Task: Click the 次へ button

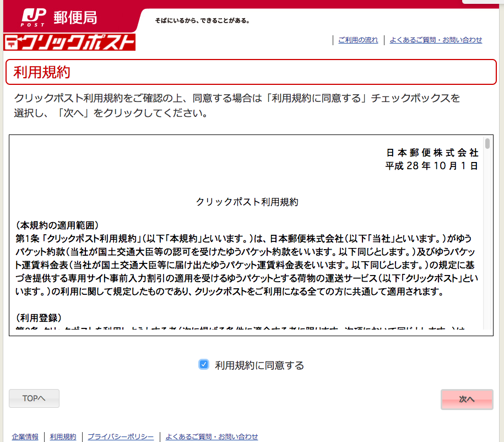Action: (467, 399)
